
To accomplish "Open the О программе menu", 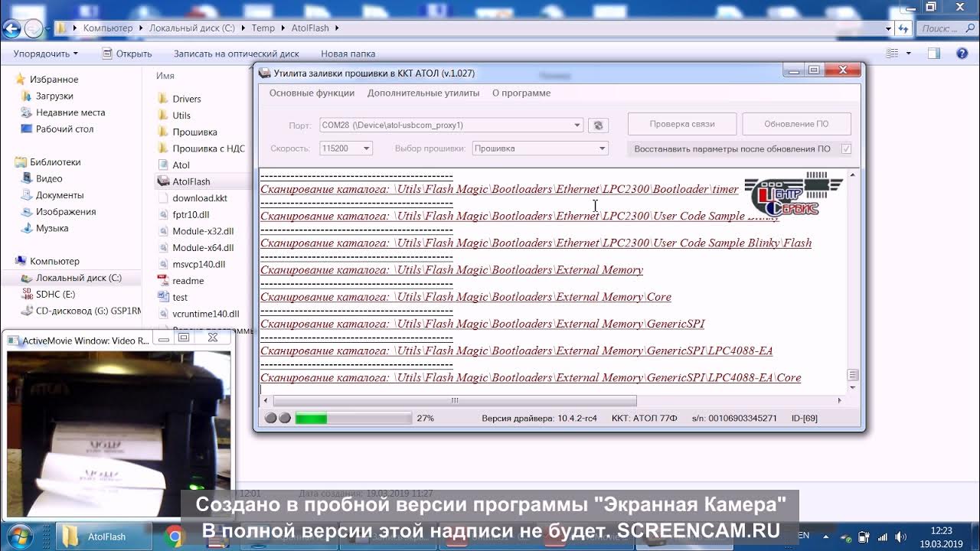I will 521,93.
